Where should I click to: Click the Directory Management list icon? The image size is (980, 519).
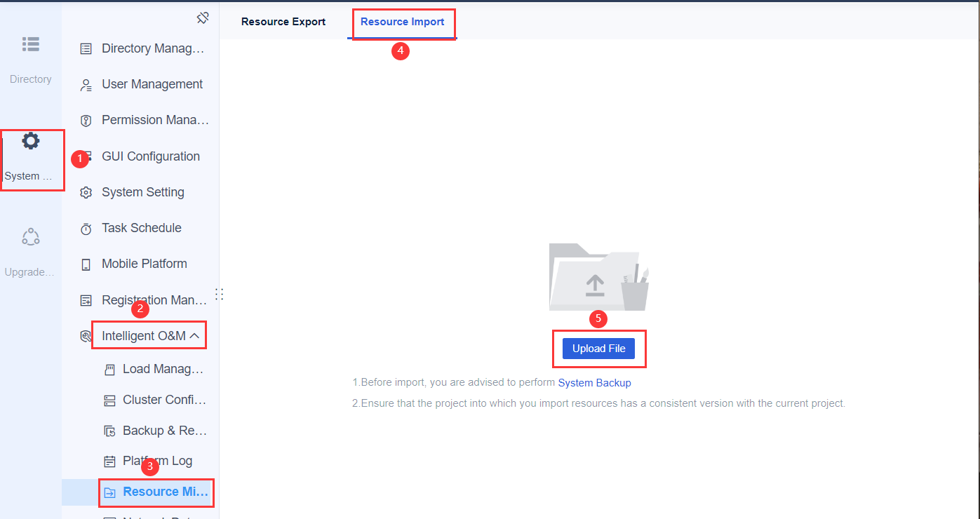coord(86,48)
